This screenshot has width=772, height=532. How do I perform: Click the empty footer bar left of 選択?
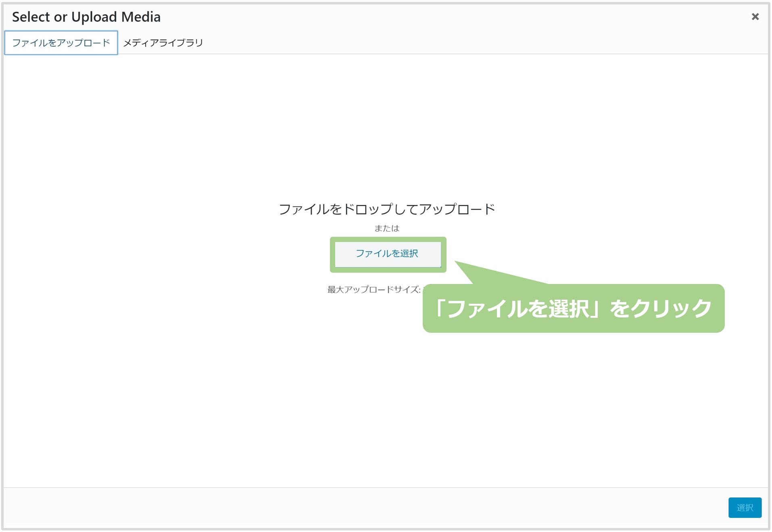(x=363, y=507)
